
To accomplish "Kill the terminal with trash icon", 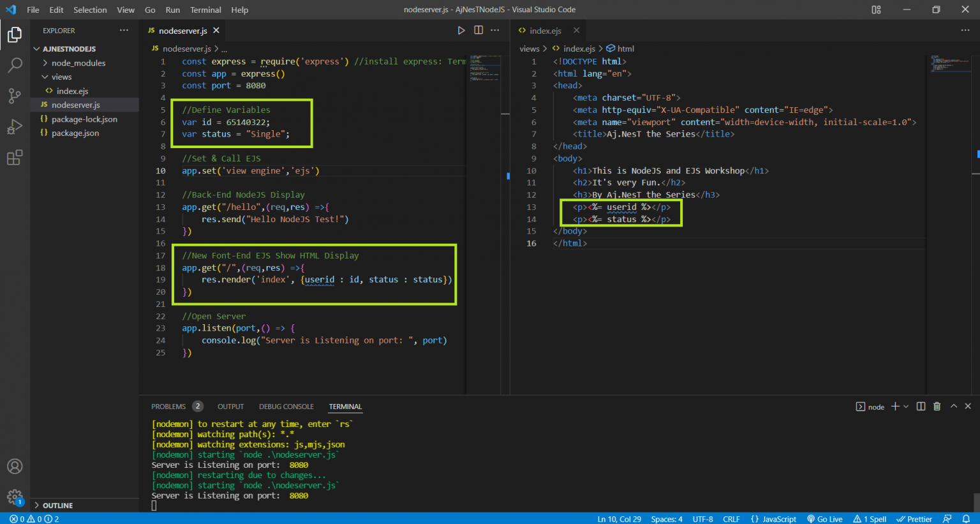I will click(x=937, y=407).
